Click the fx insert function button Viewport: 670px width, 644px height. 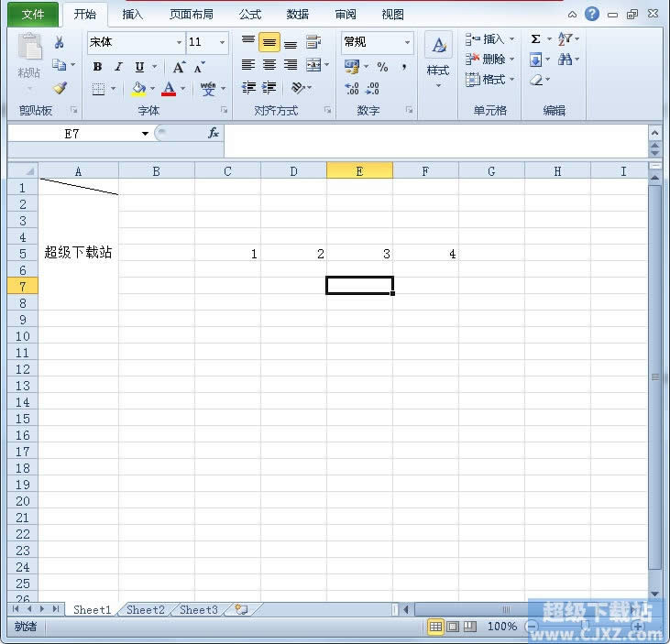coord(214,133)
